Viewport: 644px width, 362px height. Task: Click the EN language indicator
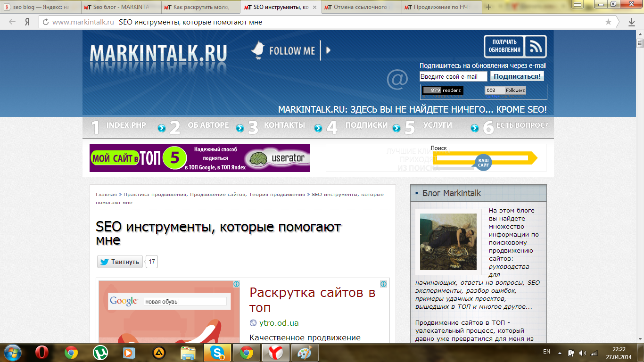tap(546, 352)
